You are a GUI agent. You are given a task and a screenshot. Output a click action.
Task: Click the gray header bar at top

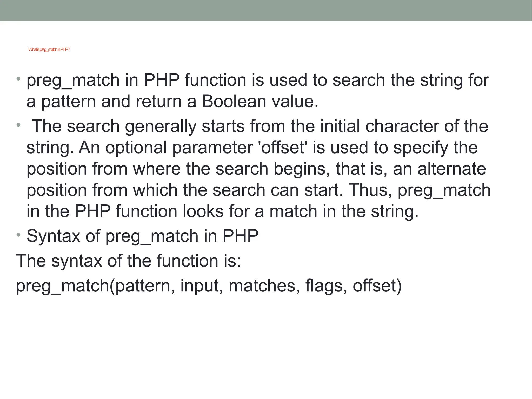pyautogui.click(x=266, y=10)
